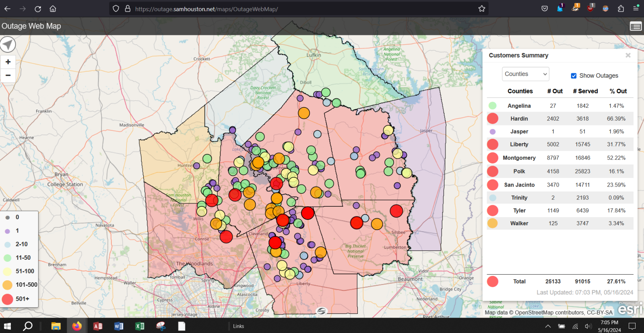Open browser home page

(53, 8)
